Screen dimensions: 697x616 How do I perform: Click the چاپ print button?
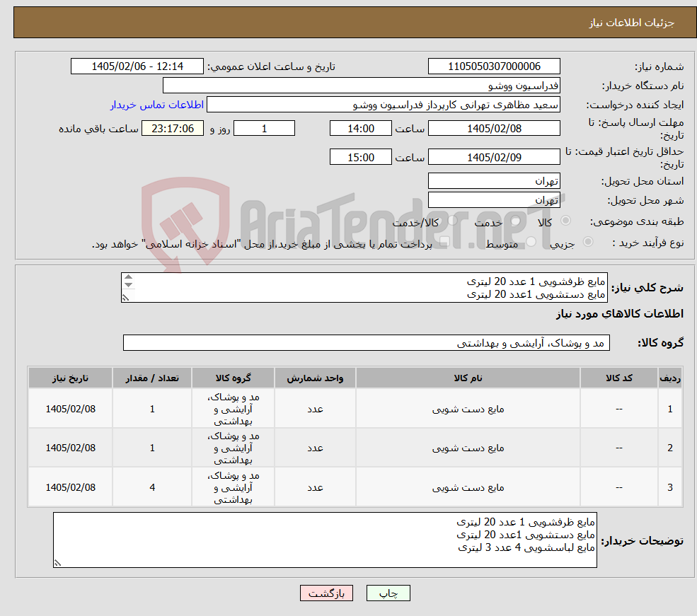[x=388, y=593]
